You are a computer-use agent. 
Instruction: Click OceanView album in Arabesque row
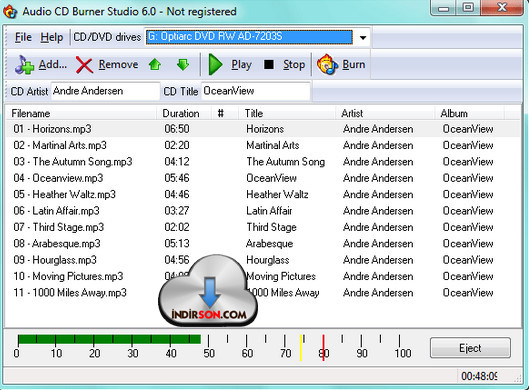coord(468,244)
